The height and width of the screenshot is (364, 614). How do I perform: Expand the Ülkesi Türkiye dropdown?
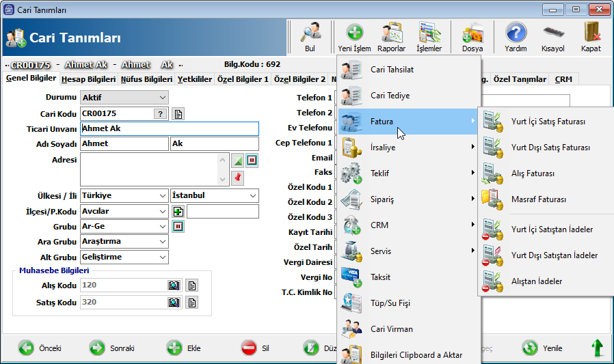(124, 195)
